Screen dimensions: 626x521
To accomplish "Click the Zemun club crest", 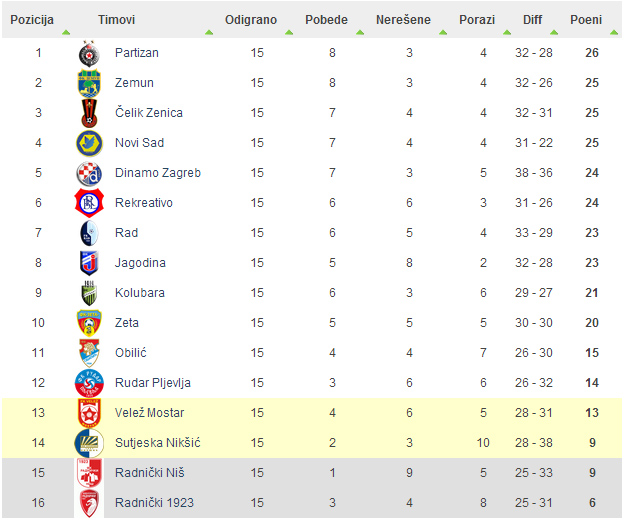I will 89,83.
